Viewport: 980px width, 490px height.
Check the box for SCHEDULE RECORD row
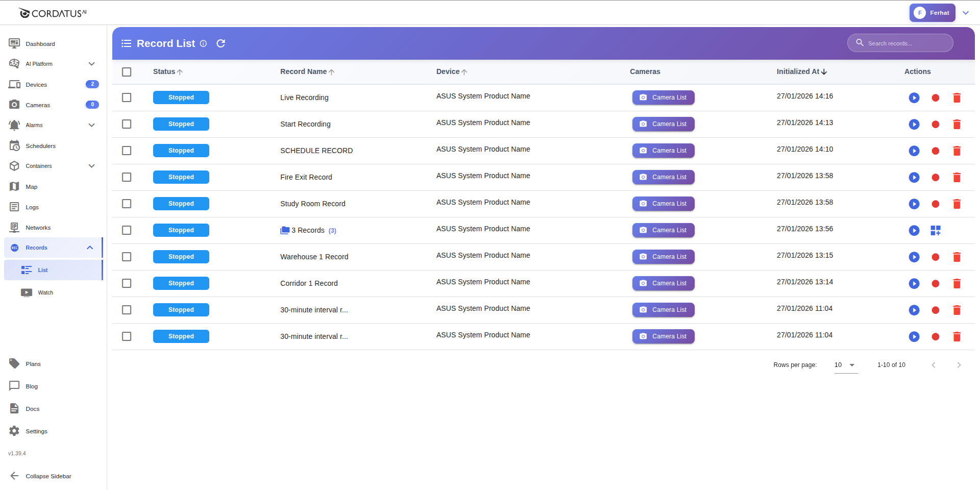point(127,151)
